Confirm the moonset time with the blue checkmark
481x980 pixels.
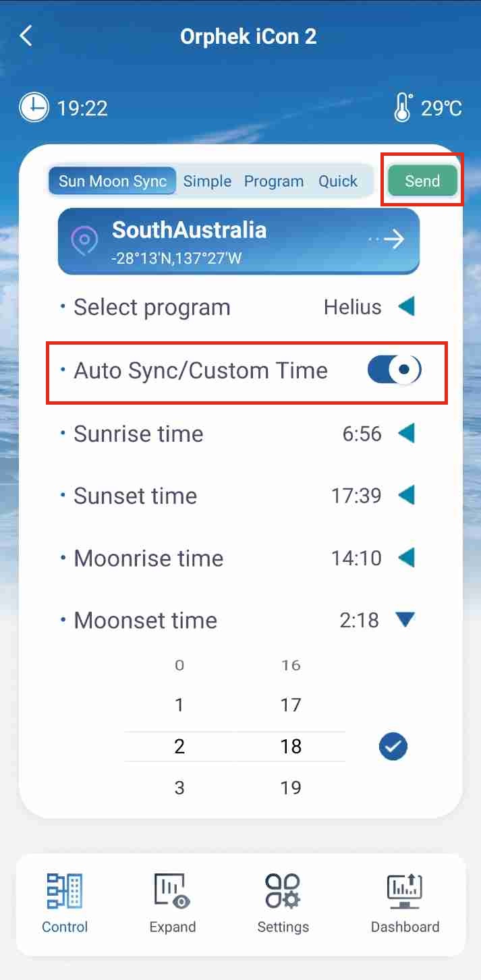393,747
